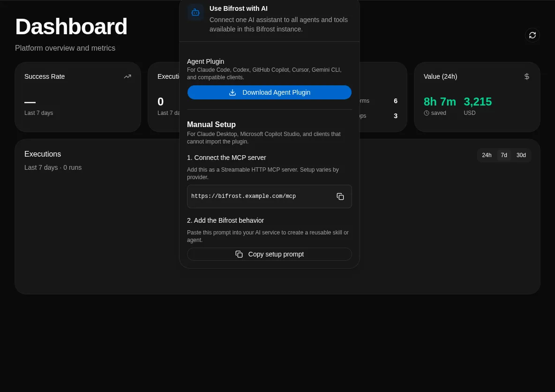Click the 'Use Bifrost with AI' title
The height and width of the screenshot is (392, 555).
tap(239, 8)
